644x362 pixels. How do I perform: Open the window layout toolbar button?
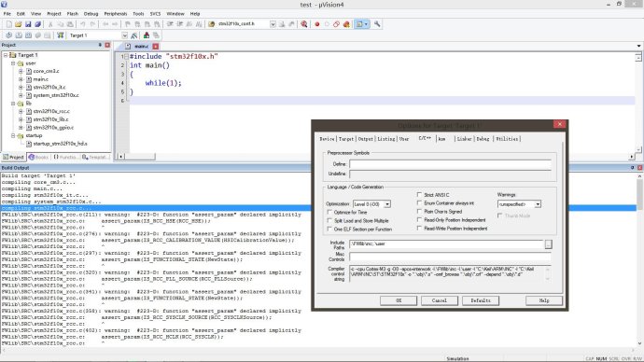[x=362, y=24]
